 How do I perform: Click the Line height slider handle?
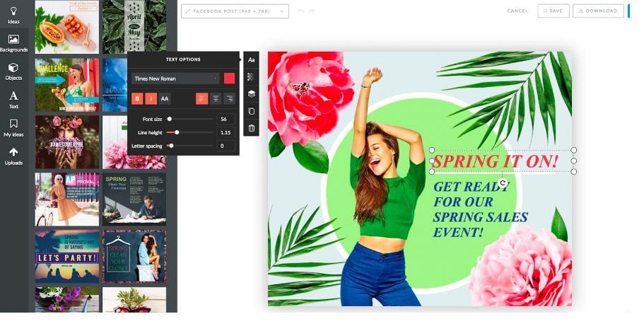click(177, 132)
